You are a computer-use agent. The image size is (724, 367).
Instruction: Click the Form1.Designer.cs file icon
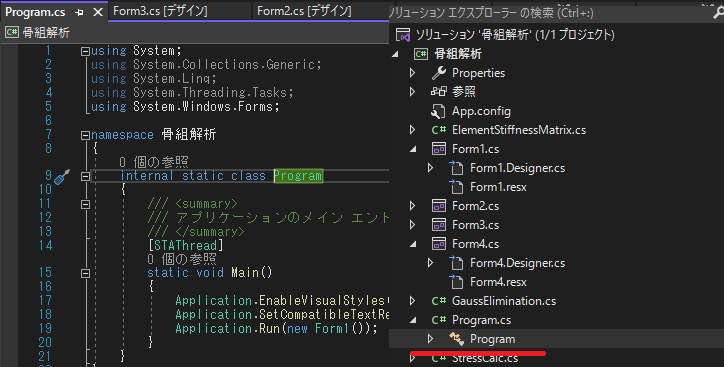(456, 168)
